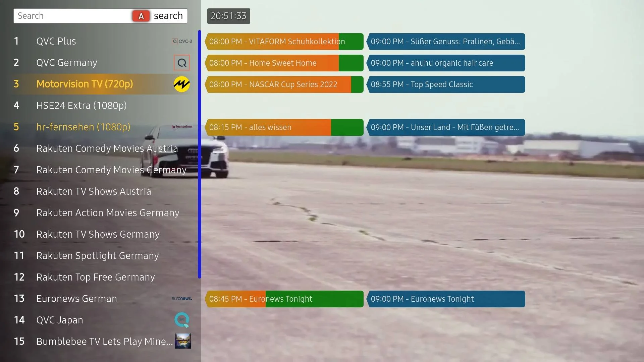This screenshot has width=644, height=362.
Task: Open Home Sweet Home program progress bar
Action: (284, 63)
